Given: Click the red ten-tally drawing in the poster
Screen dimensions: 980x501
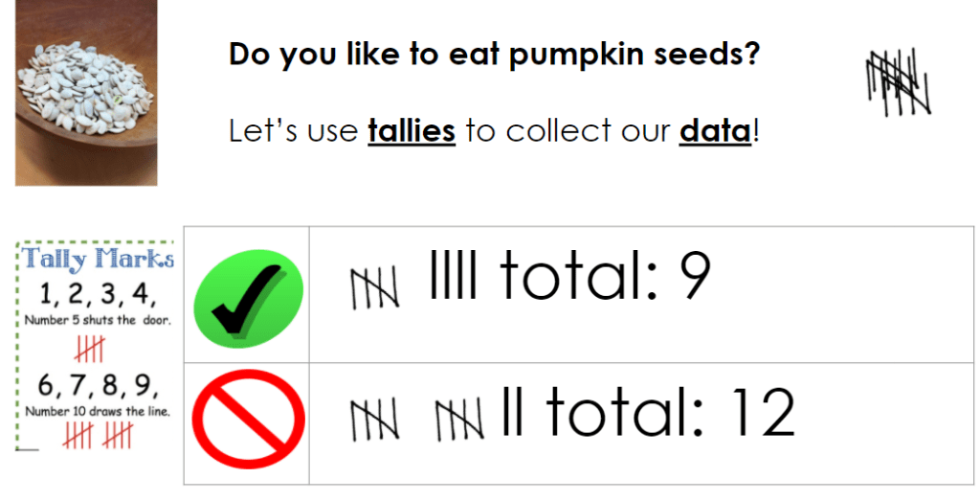Looking at the screenshot, I should pos(97,435).
